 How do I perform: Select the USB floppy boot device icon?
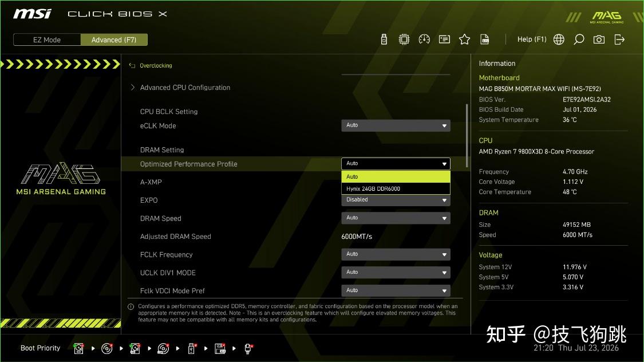(220, 348)
